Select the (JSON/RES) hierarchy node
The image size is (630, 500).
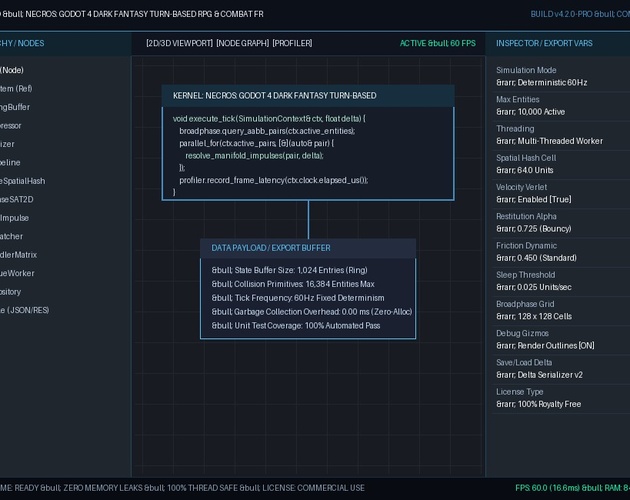pos(25,310)
